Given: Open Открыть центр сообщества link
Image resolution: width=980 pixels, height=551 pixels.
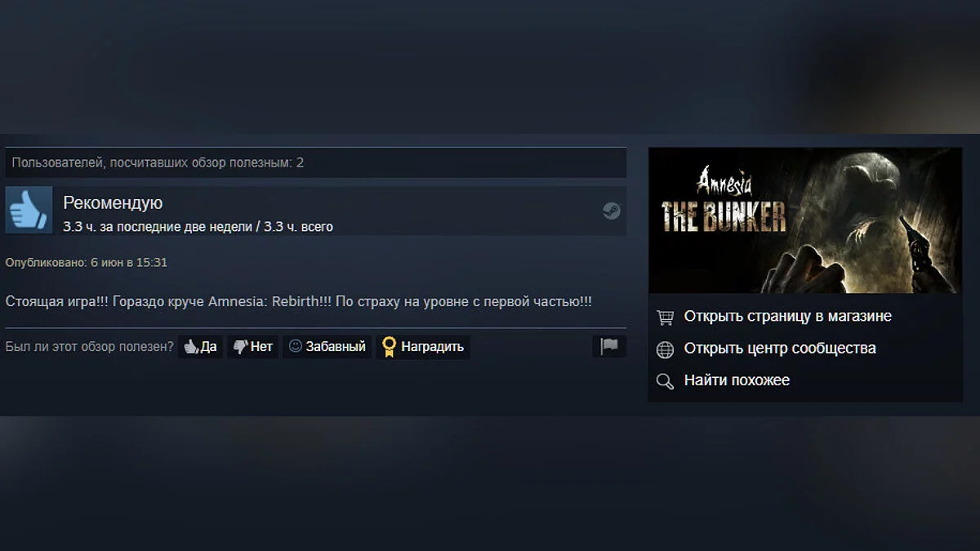Looking at the screenshot, I should (x=780, y=348).
